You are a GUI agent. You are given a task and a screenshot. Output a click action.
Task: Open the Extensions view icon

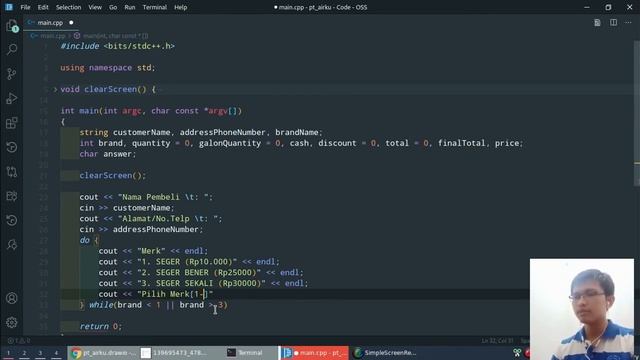coord(12,123)
